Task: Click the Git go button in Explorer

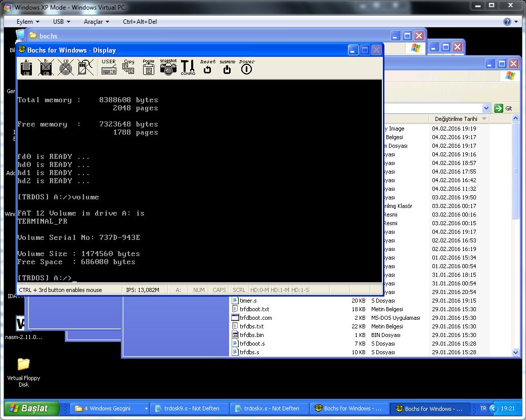Action: (503, 108)
